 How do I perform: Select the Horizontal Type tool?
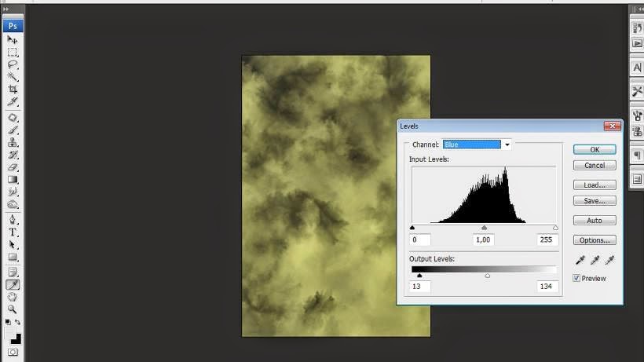click(x=13, y=232)
